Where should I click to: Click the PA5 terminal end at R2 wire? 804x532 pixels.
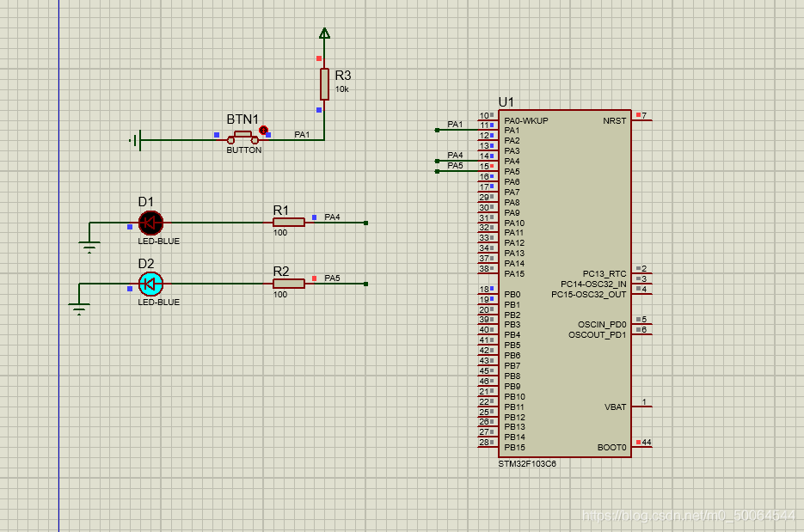(x=365, y=284)
